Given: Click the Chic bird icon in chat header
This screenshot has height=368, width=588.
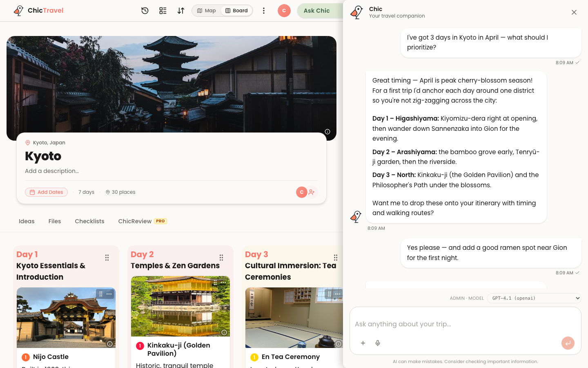Looking at the screenshot, I should click(x=356, y=12).
